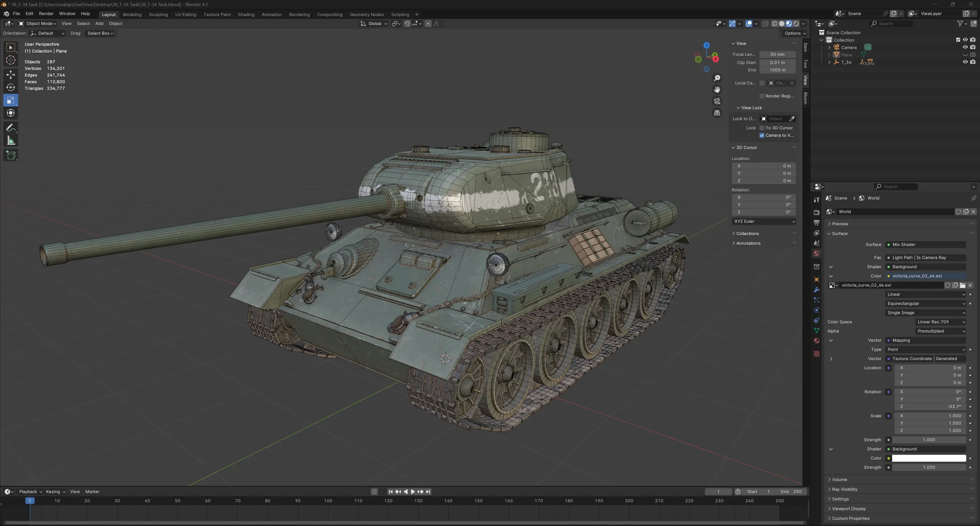Select the Add Cube tool
980x526 pixels.
11,155
